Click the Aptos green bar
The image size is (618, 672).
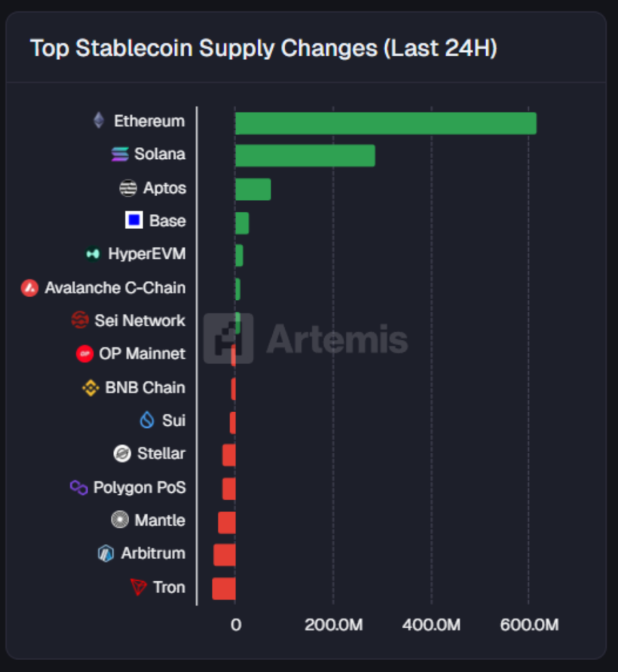point(253,189)
